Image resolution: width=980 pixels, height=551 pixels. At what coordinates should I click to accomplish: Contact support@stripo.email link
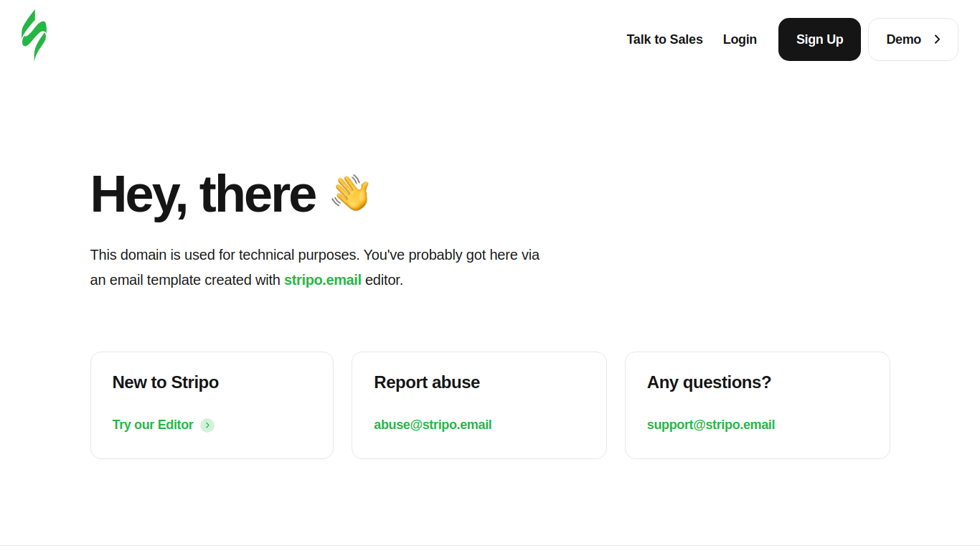[711, 425]
